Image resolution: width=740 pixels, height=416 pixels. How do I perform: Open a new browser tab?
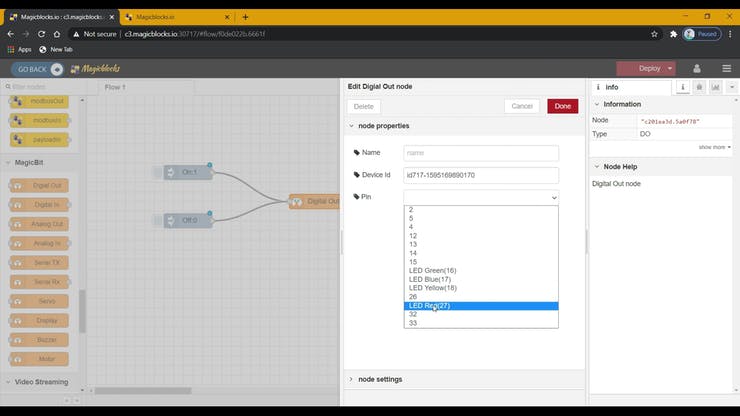245,17
